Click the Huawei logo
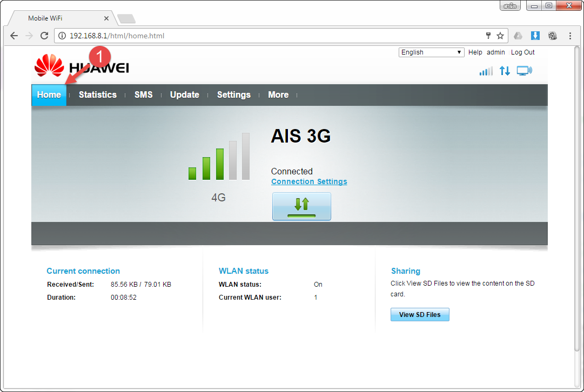 coord(82,66)
